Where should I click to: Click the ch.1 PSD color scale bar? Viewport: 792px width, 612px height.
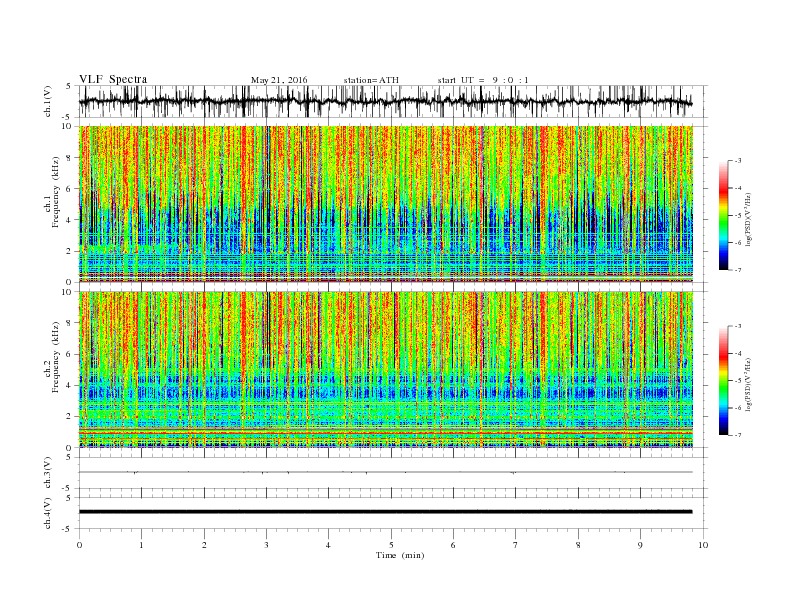click(x=724, y=215)
